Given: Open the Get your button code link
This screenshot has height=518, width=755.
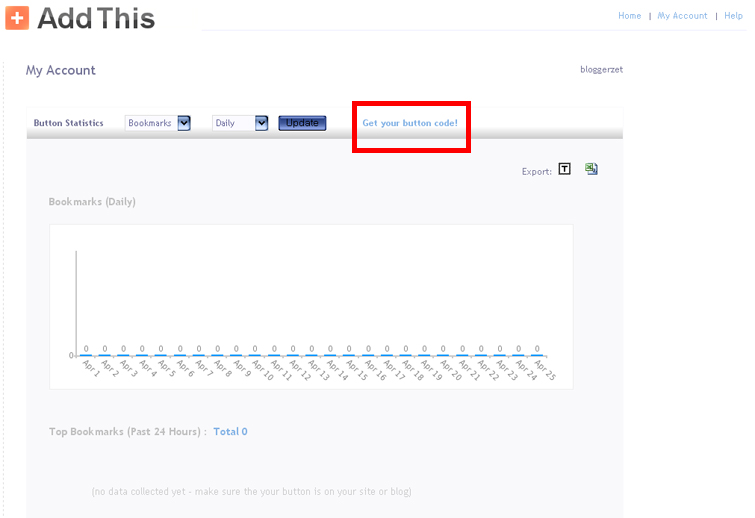Looking at the screenshot, I should click(x=410, y=123).
